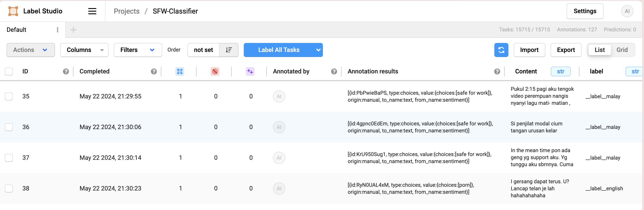Click the total annotations column icon
Viewport: 644px width, 210px height.
pyautogui.click(x=180, y=72)
